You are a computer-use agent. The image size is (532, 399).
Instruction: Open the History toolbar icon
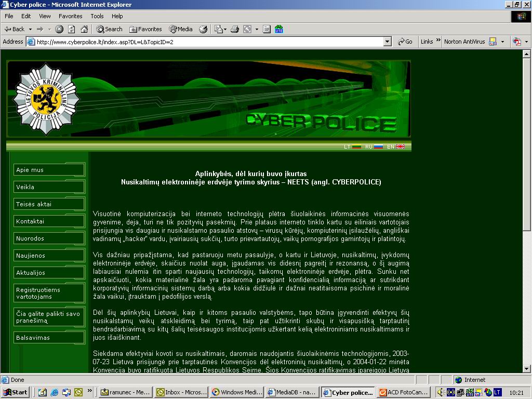coord(203,29)
